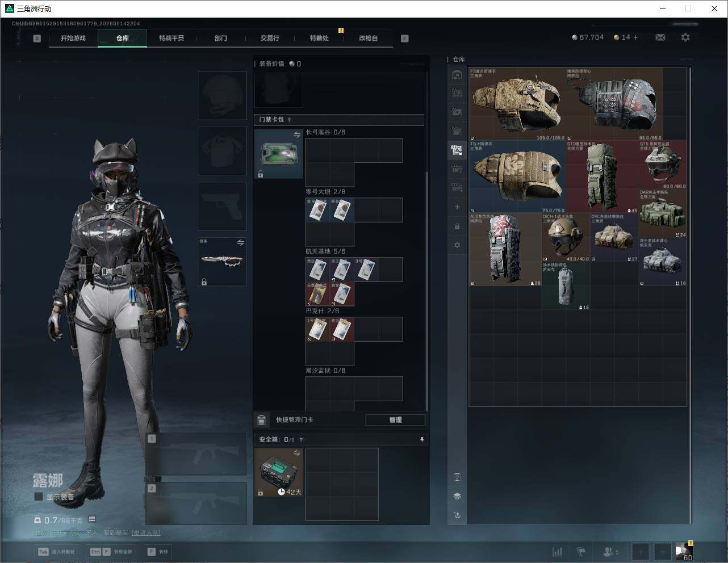The image size is (728, 563).
Task: Click the empty primary weapon slot 1
Action: click(x=196, y=455)
